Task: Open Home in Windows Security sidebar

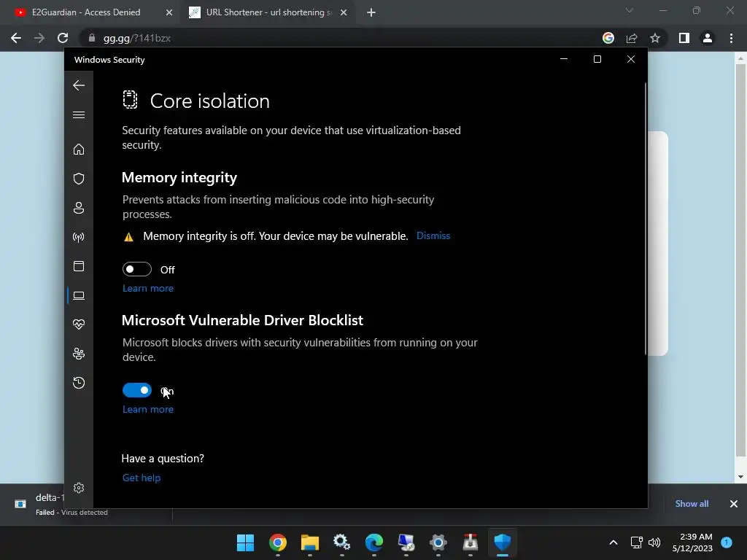Action: coord(79,149)
